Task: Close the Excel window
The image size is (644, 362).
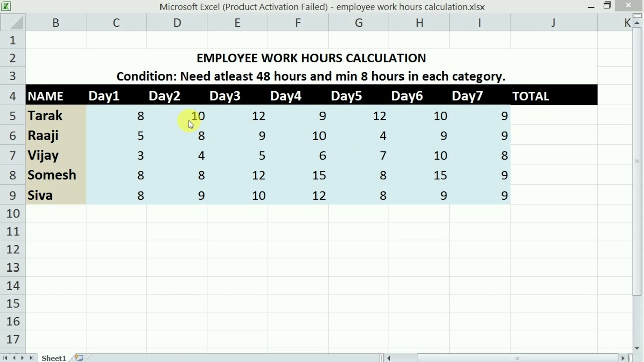Action: [629, 6]
